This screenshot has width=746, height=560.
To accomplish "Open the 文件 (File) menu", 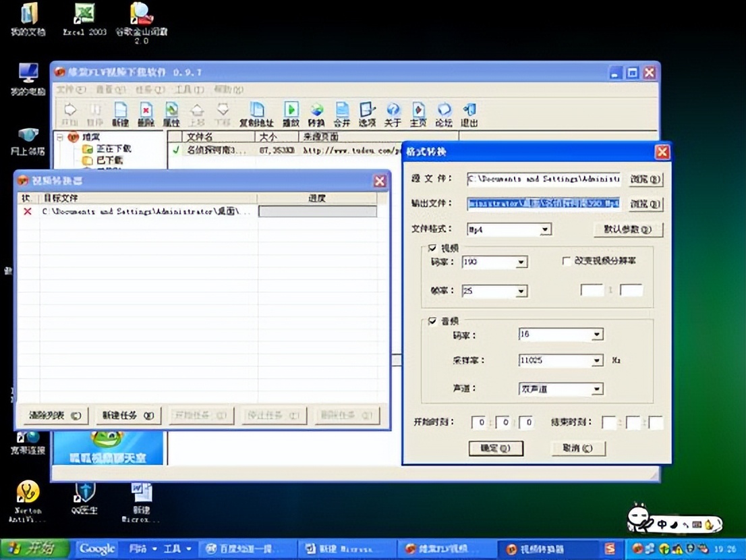I will click(x=70, y=90).
